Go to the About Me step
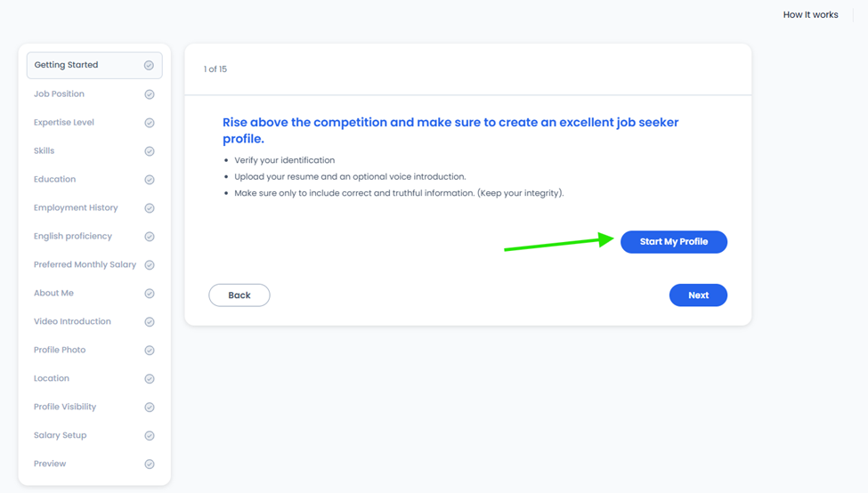 click(94, 294)
